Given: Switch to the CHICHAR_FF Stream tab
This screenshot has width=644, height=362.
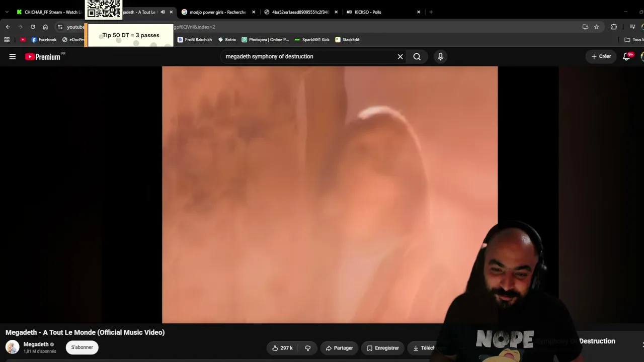Looking at the screenshot, I should (49, 12).
